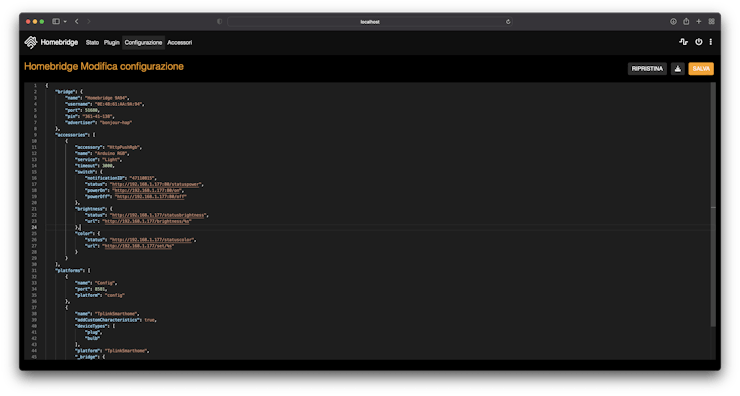The image size is (740, 396).
Task: Click the "Config" value on line 33
Action: tap(105, 283)
